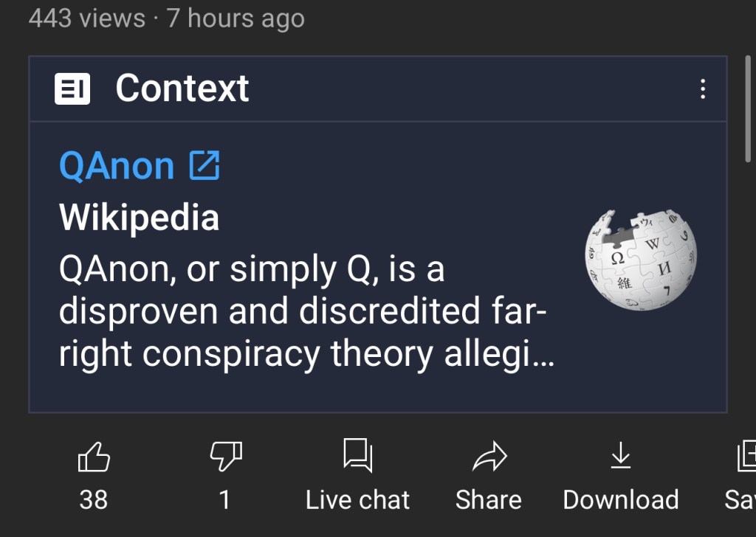Screen dimensions: 756x537
Task: Dislike the video with thumbs down
Action: click(226, 457)
